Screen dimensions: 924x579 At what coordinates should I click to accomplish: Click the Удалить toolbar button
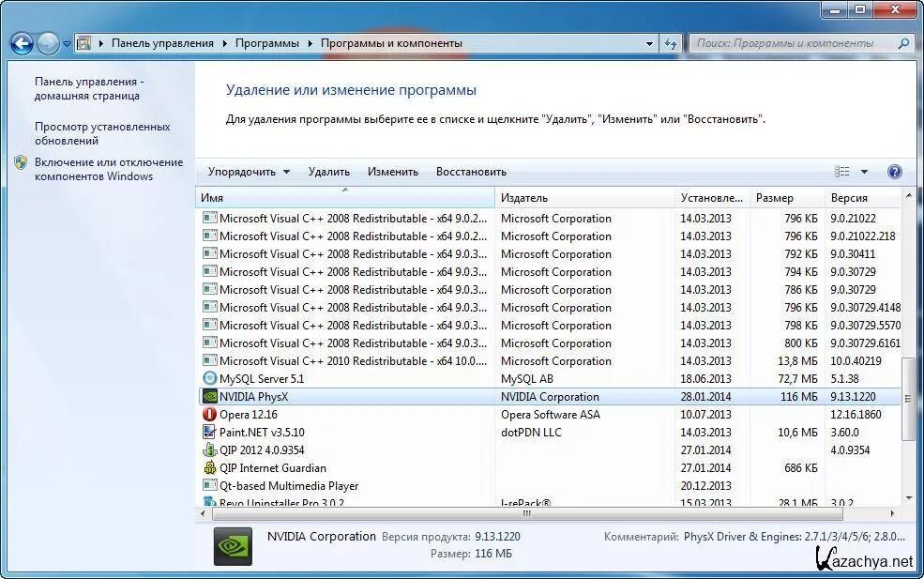[x=329, y=172]
